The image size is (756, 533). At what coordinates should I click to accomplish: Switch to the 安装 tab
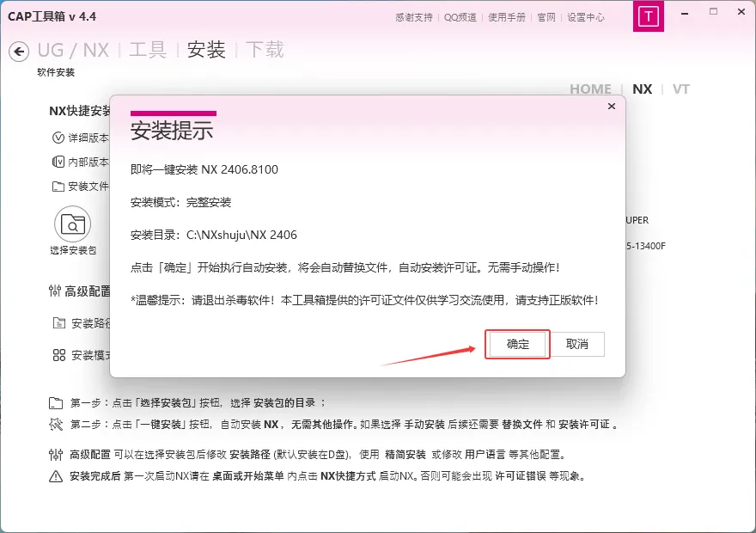tap(206, 50)
